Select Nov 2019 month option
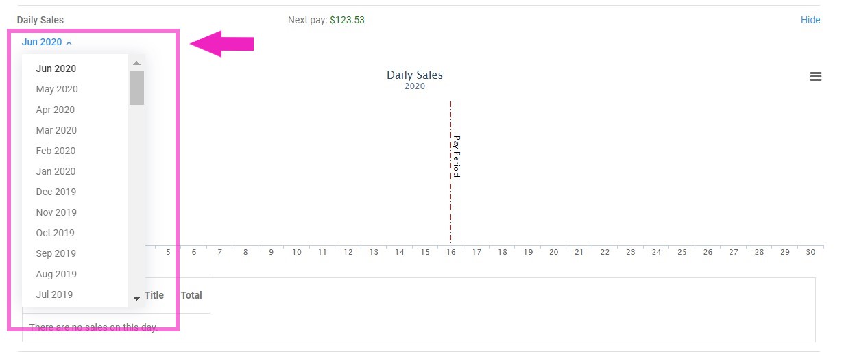The width and height of the screenshot is (868, 352). pyautogui.click(x=56, y=212)
